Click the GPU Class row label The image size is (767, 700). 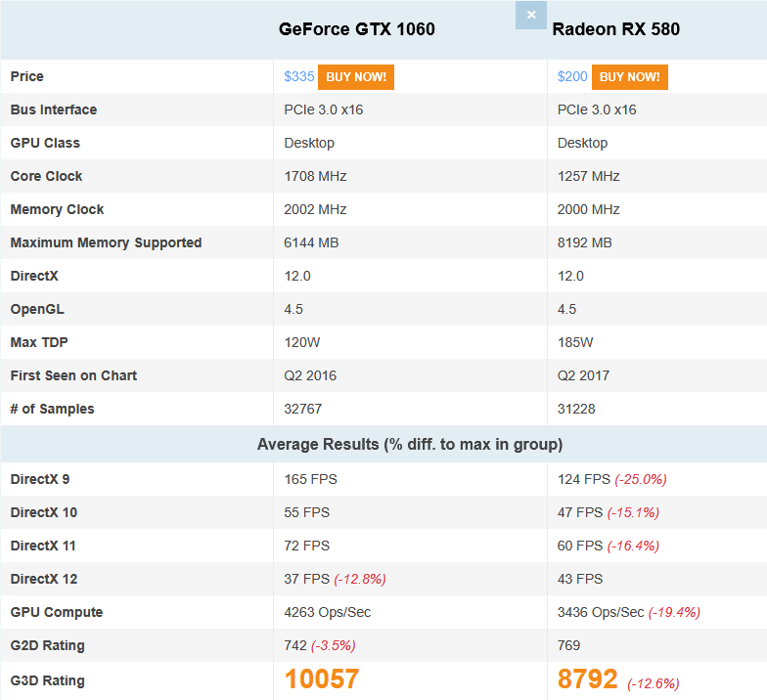click(45, 143)
